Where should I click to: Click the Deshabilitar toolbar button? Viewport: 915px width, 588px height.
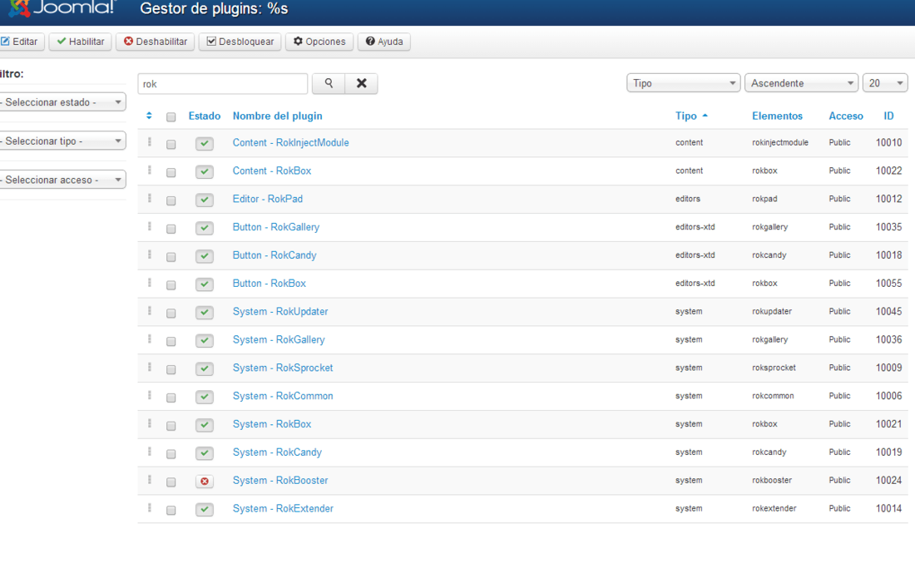[156, 42]
